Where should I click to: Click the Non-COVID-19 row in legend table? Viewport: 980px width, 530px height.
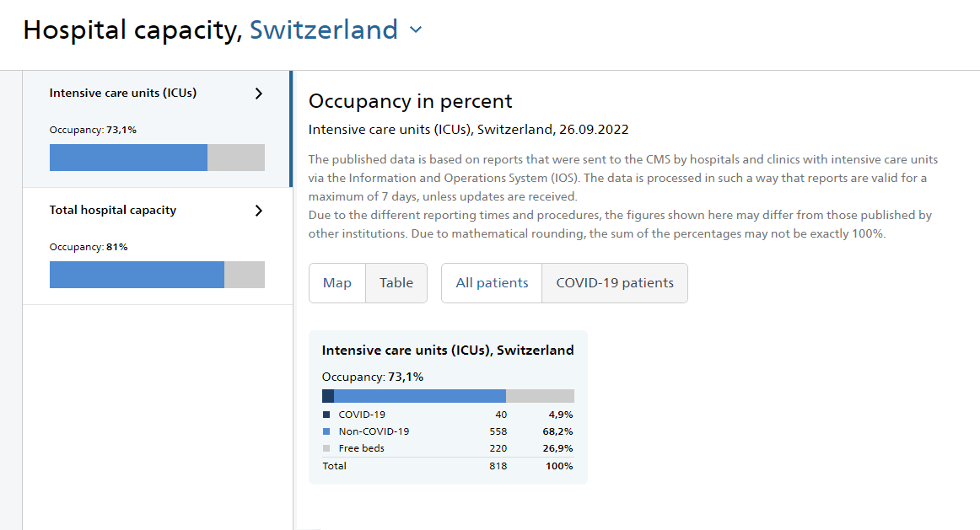(x=448, y=431)
